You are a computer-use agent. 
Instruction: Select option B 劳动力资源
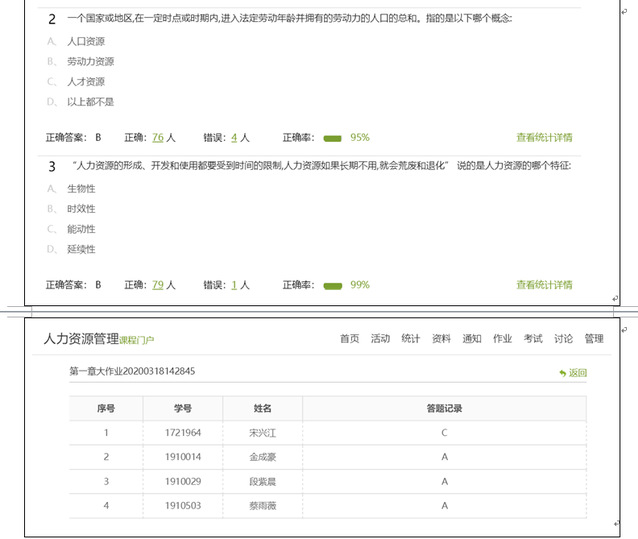pyautogui.click(x=90, y=62)
